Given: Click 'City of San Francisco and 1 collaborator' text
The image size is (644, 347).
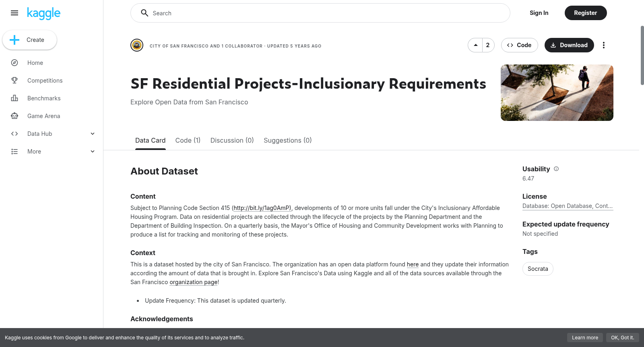Looking at the screenshot, I should coord(206,46).
